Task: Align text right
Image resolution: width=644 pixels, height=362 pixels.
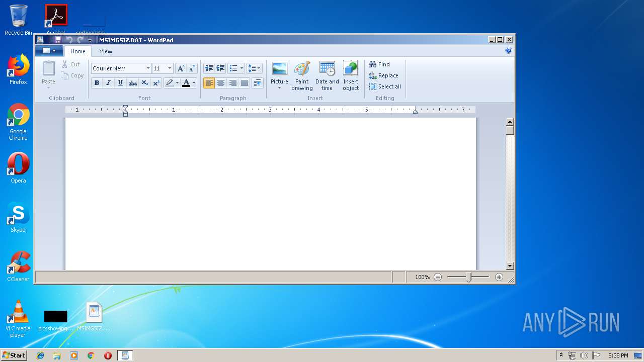Action: point(232,83)
